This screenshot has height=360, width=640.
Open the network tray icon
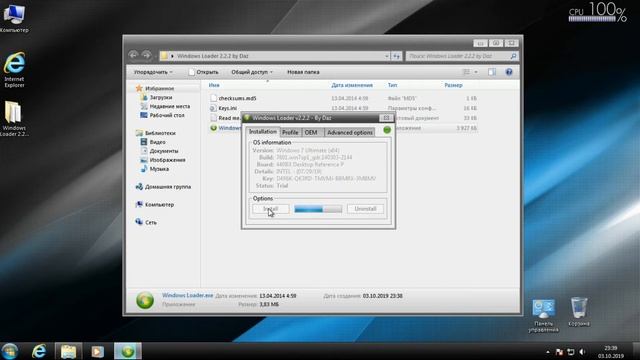point(571,352)
